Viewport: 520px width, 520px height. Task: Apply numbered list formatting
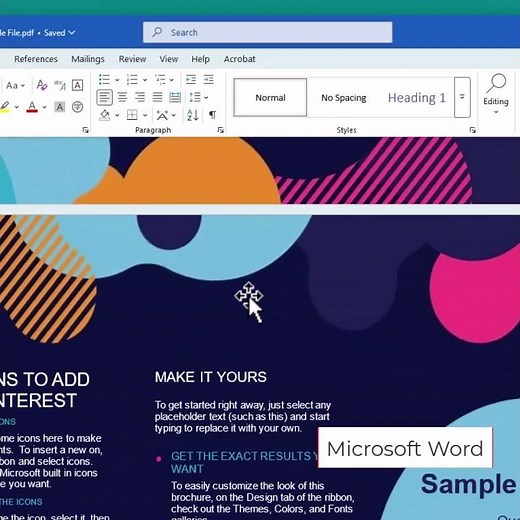tap(132, 80)
